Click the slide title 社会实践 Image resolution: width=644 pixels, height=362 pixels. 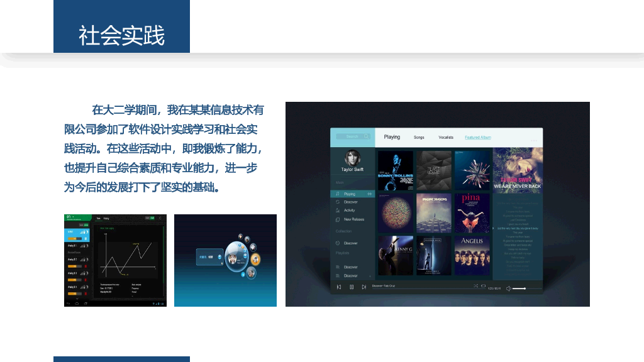pos(121,36)
